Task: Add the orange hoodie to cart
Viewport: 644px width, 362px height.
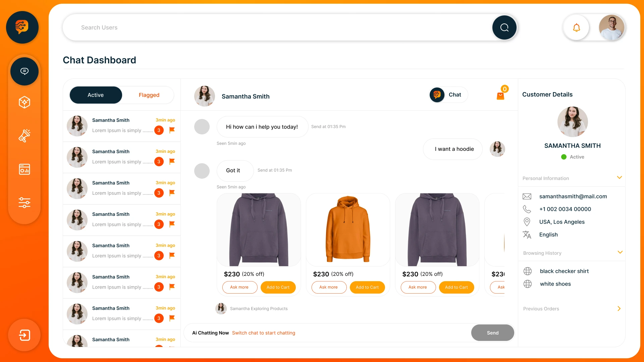Action: 367,287
